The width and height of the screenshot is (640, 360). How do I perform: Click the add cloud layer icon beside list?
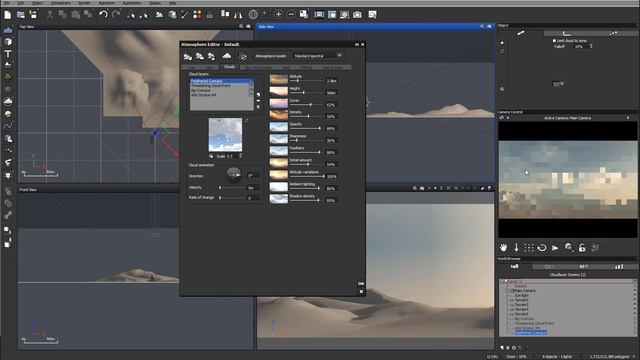tap(258, 95)
